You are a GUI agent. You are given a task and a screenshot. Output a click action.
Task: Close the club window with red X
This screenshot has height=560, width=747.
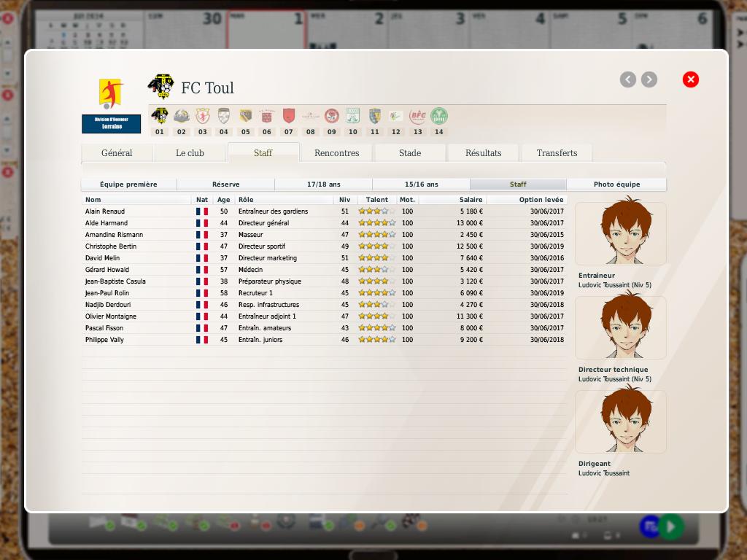coord(690,79)
